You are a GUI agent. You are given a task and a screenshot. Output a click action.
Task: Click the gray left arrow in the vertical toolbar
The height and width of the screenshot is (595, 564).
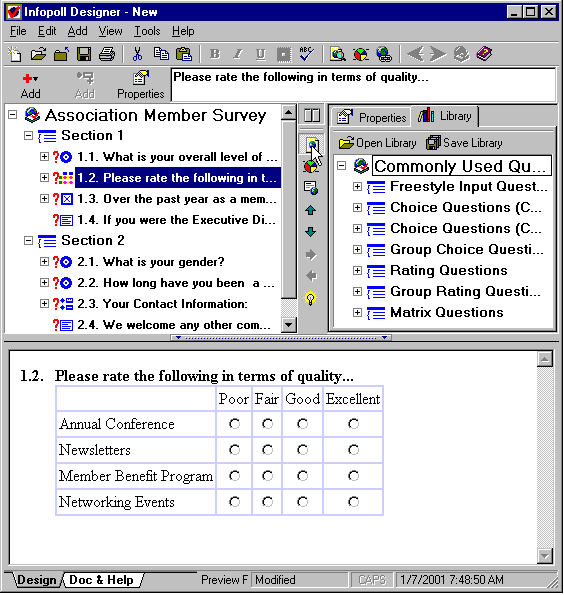[311, 276]
